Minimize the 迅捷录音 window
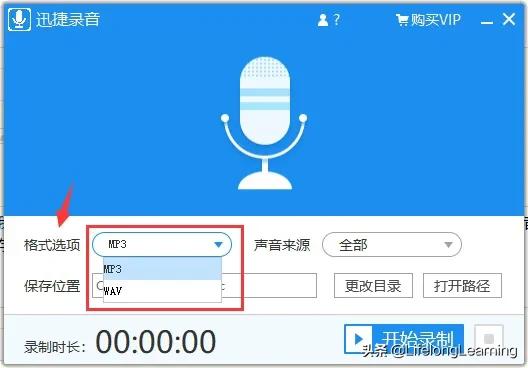Viewport: 528px width, 368px height. (x=487, y=22)
